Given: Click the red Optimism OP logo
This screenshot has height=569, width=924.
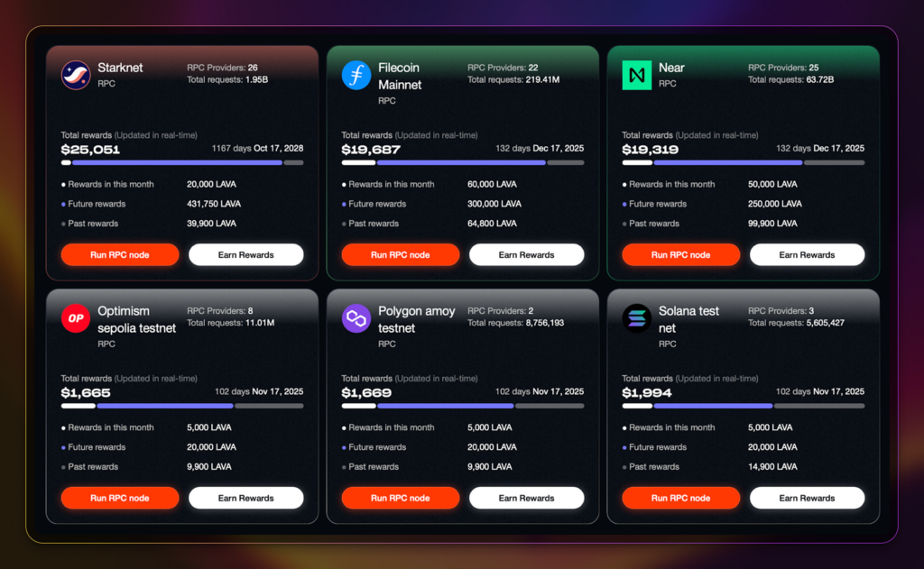Looking at the screenshot, I should point(76,318).
